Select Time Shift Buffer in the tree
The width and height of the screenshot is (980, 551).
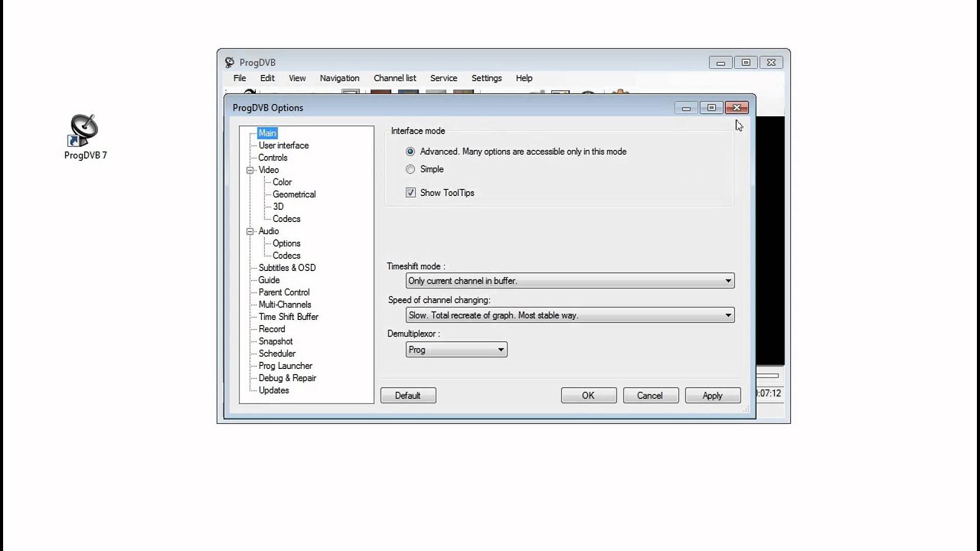pyautogui.click(x=289, y=317)
